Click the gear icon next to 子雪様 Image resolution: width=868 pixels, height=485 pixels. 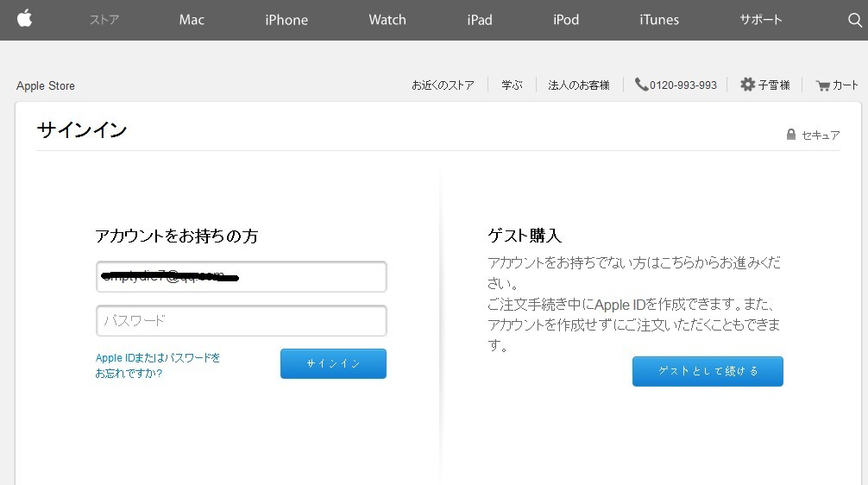tap(747, 85)
